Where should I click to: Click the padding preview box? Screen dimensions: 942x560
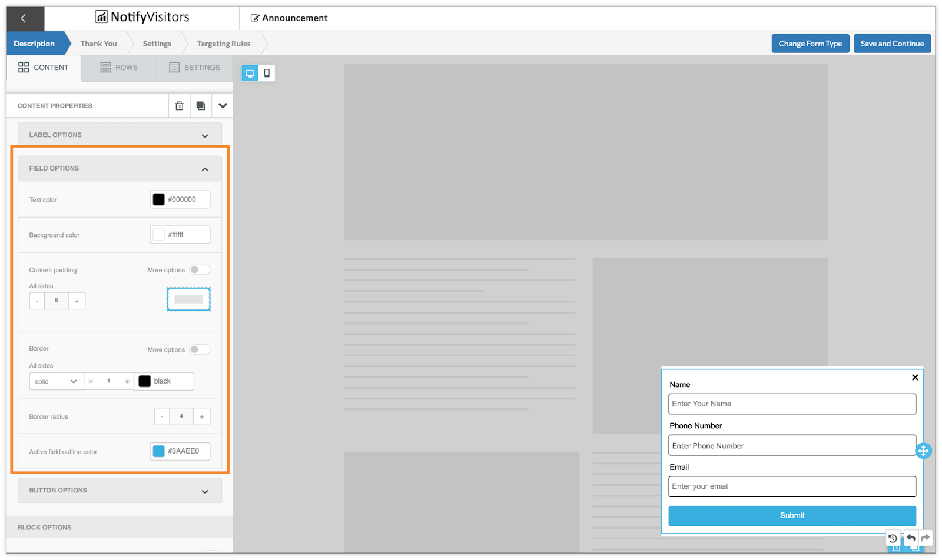(x=188, y=299)
